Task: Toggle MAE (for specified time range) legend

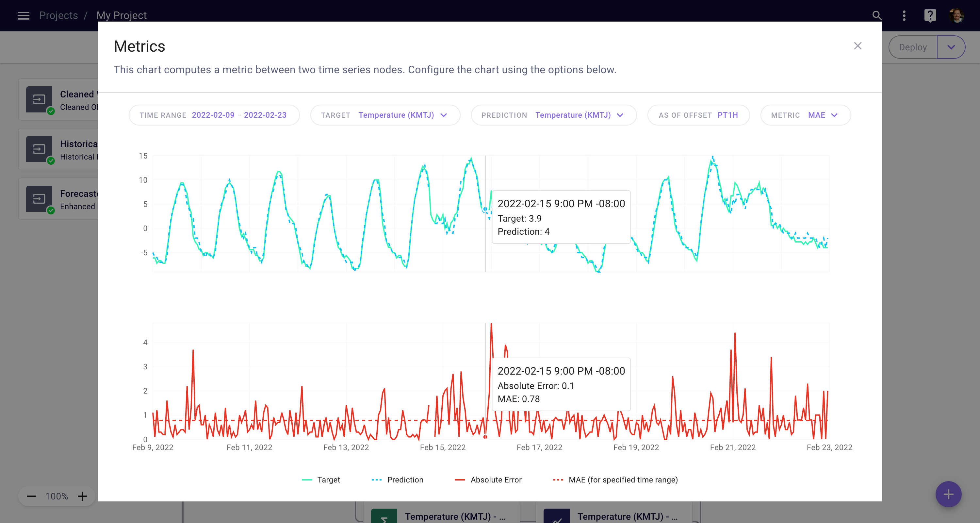Action: [x=615, y=480]
